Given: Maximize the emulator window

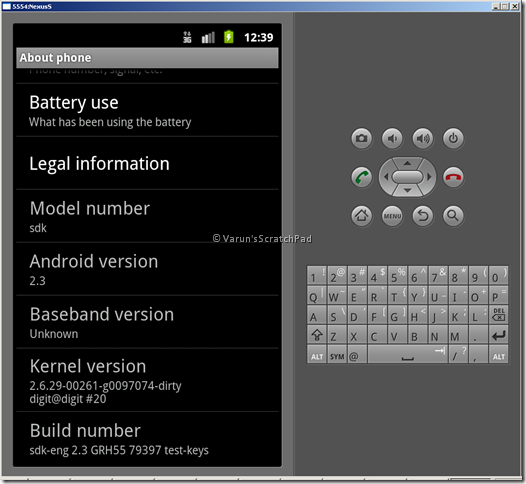Looking at the screenshot, I should coord(505,6).
